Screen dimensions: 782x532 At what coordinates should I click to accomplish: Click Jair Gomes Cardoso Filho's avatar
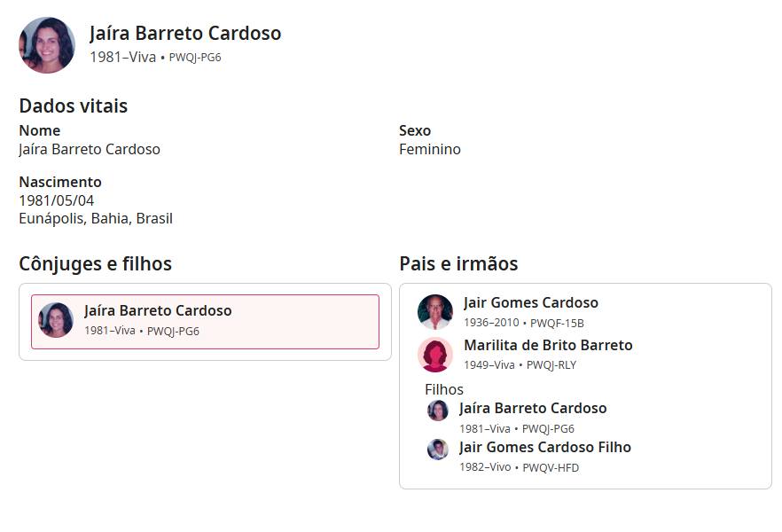pos(438,450)
